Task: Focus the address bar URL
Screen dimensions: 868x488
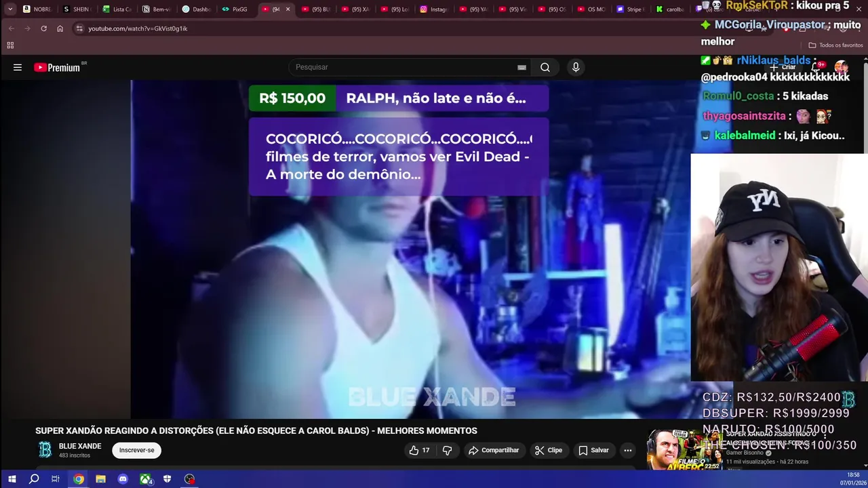Action: [138, 28]
